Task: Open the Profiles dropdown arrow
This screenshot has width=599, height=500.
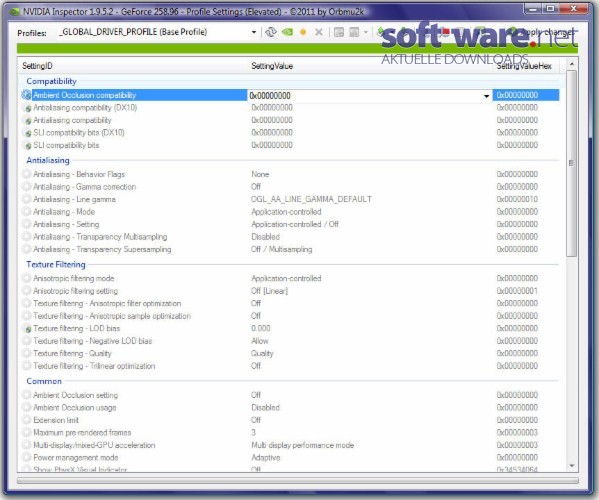Action: coord(254,32)
